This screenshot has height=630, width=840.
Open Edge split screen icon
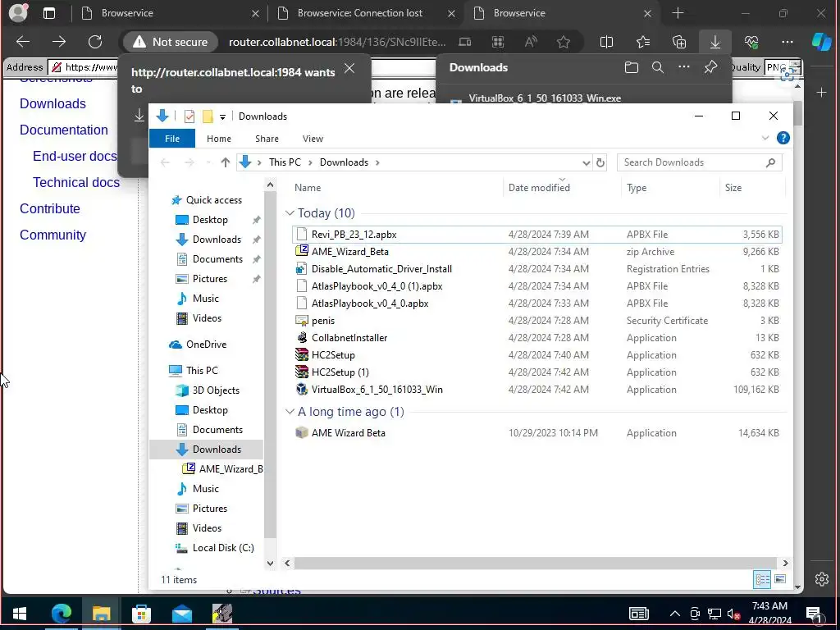coord(606,42)
